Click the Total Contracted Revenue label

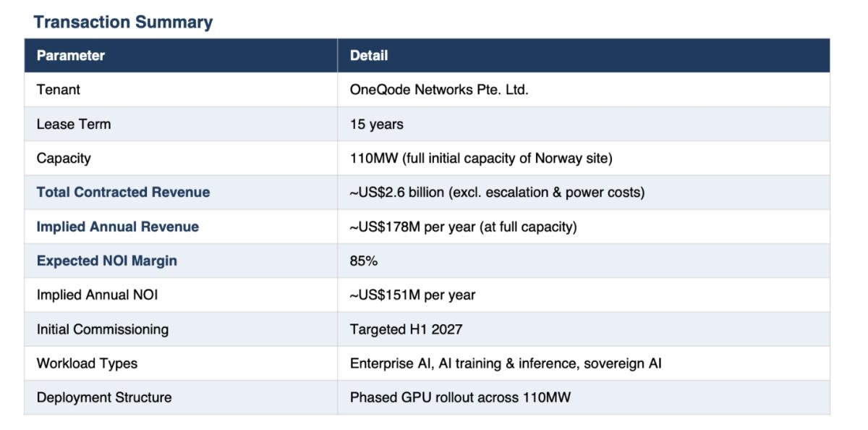tap(123, 192)
